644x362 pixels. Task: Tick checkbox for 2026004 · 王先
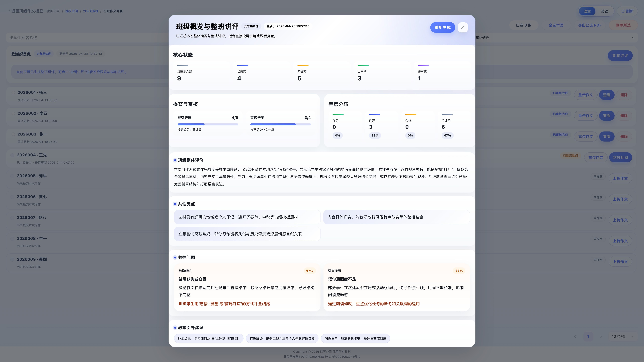pyautogui.click(x=12, y=155)
